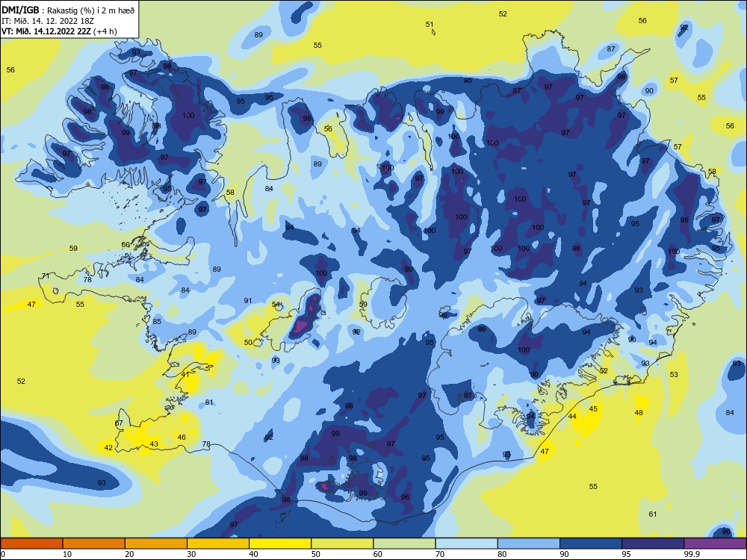Click the legend tick label '30'
The width and height of the screenshot is (747, 560).
[x=191, y=554]
